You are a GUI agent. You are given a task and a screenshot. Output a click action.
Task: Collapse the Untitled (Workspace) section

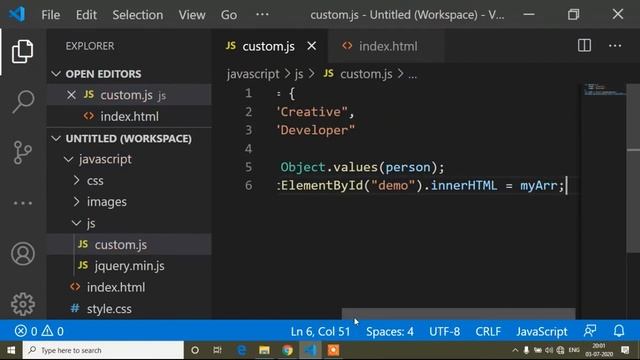(x=56, y=138)
